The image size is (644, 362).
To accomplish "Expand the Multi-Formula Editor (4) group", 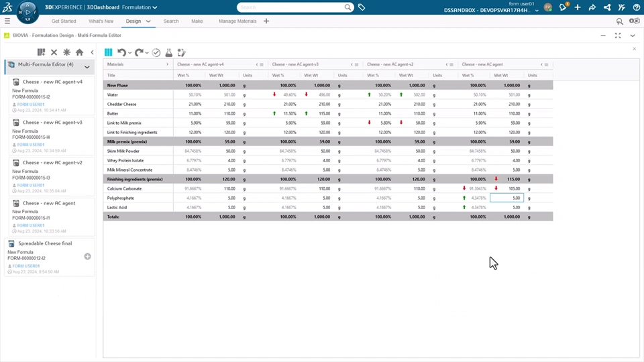I will 87,67.
